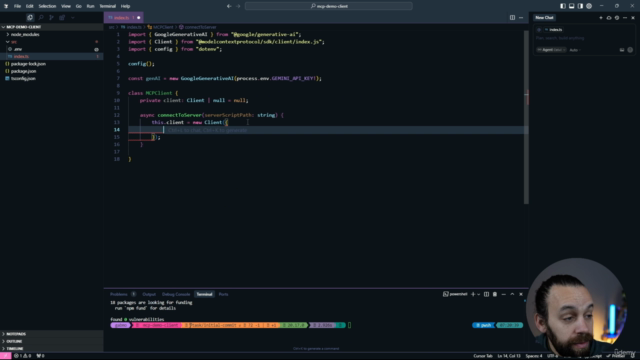This screenshot has height=360, width=640.
Task: Switch to the Output panel tab
Action: click(x=149, y=294)
